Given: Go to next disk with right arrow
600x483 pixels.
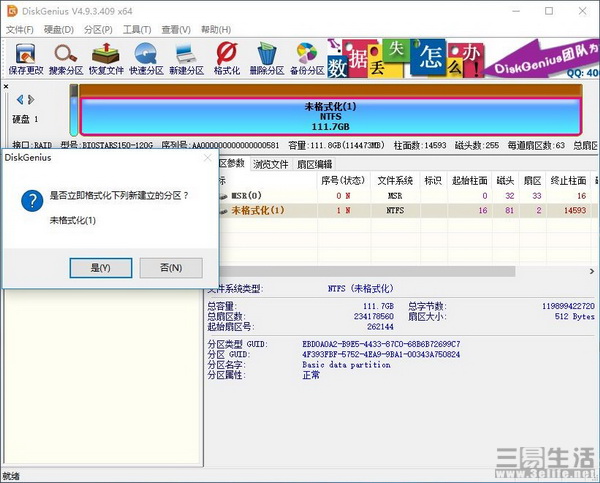Looking at the screenshot, I should 31,100.
